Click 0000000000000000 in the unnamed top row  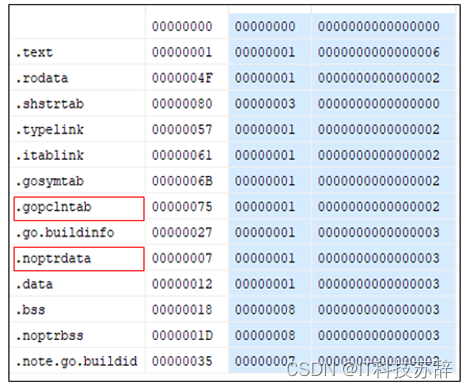coord(379,27)
